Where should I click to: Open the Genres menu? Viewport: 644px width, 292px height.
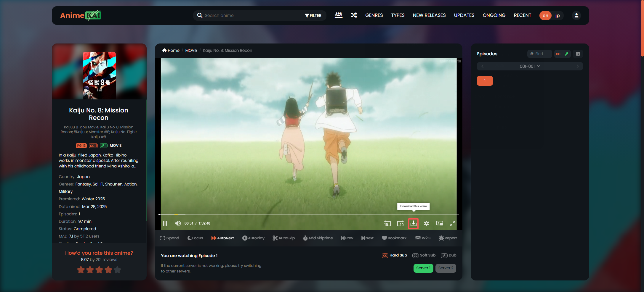(374, 15)
